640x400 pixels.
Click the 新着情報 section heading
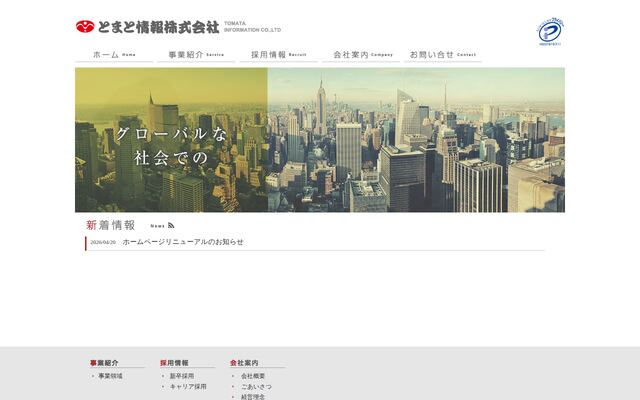(110, 225)
